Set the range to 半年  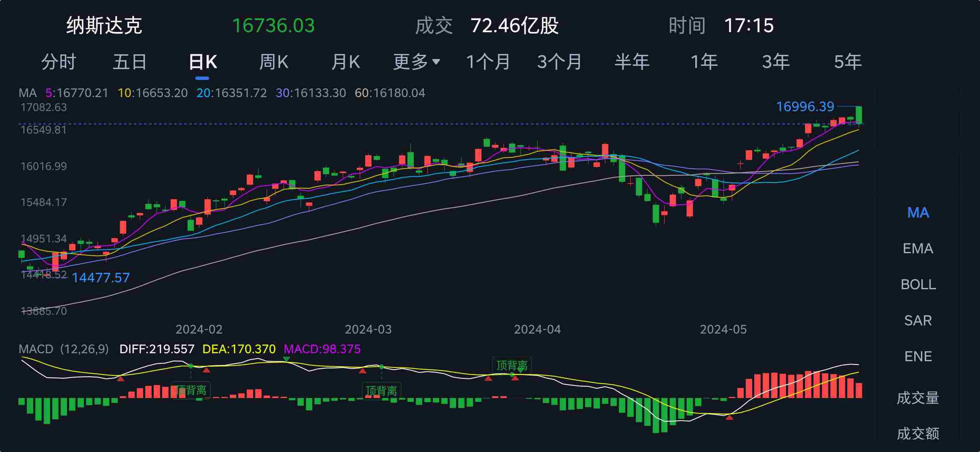click(x=632, y=62)
